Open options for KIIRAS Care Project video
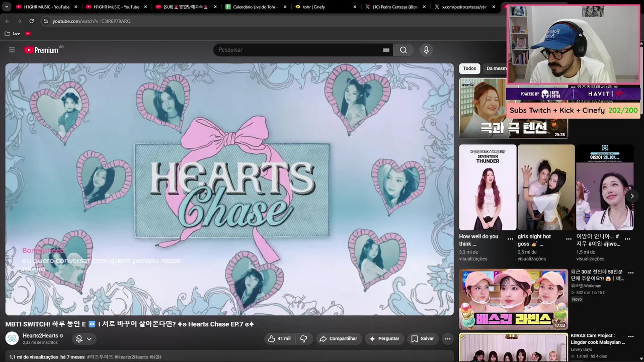The height and width of the screenshot is (362, 644). (631, 336)
